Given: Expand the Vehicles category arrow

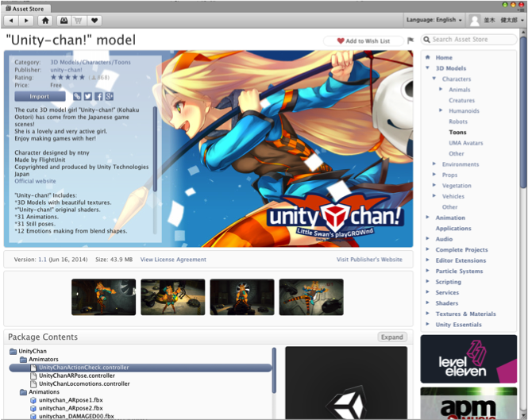Looking at the screenshot, I should coord(434,195).
